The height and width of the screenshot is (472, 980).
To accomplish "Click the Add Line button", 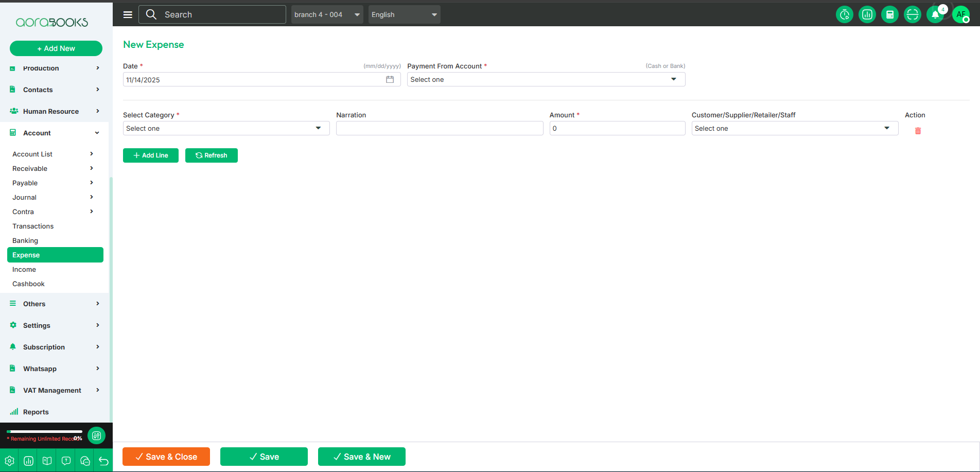I will click(x=151, y=155).
